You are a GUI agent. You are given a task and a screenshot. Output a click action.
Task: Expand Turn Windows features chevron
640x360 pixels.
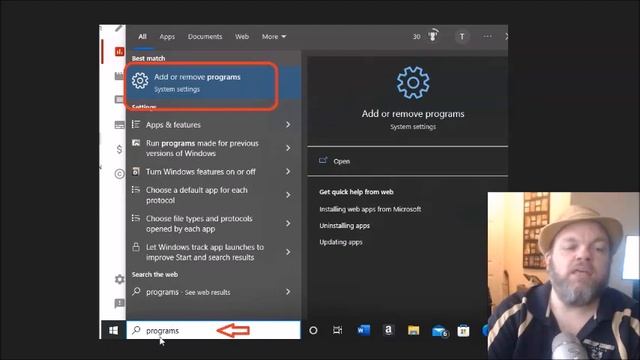pos(288,171)
